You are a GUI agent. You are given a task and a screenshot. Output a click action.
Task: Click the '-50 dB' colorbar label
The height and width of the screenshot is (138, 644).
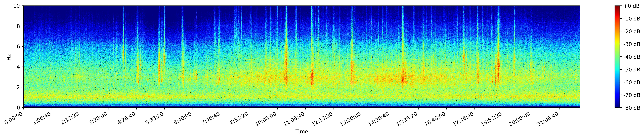632,70
